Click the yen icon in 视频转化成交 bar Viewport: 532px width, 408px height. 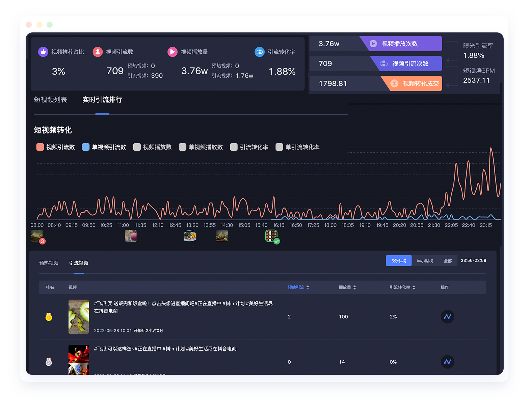(x=394, y=83)
